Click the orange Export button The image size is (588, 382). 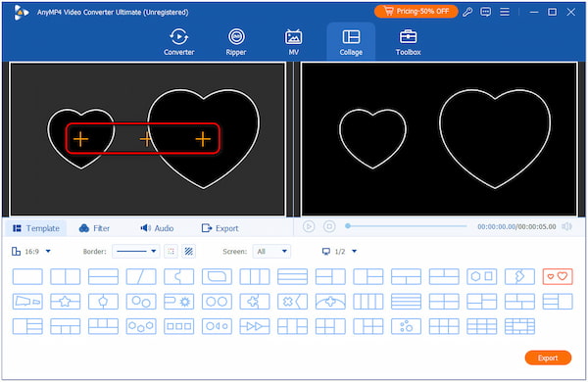548,358
